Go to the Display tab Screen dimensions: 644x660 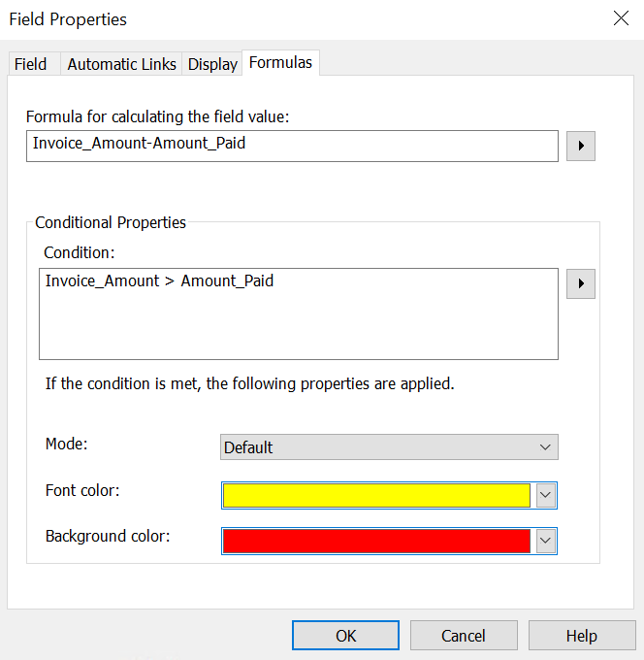point(212,64)
